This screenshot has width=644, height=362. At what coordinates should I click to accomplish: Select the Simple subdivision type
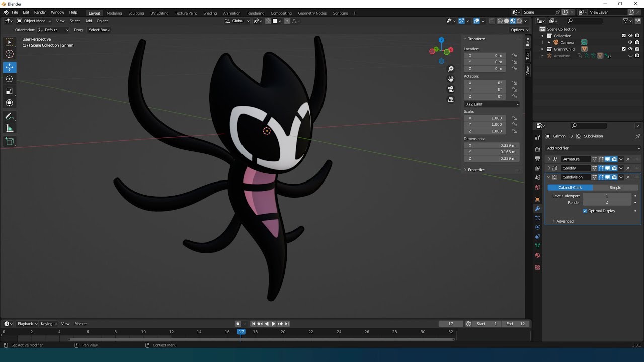click(615, 187)
